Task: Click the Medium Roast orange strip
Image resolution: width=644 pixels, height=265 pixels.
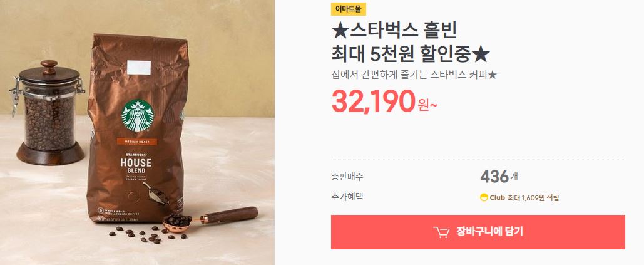Action: pos(136,142)
